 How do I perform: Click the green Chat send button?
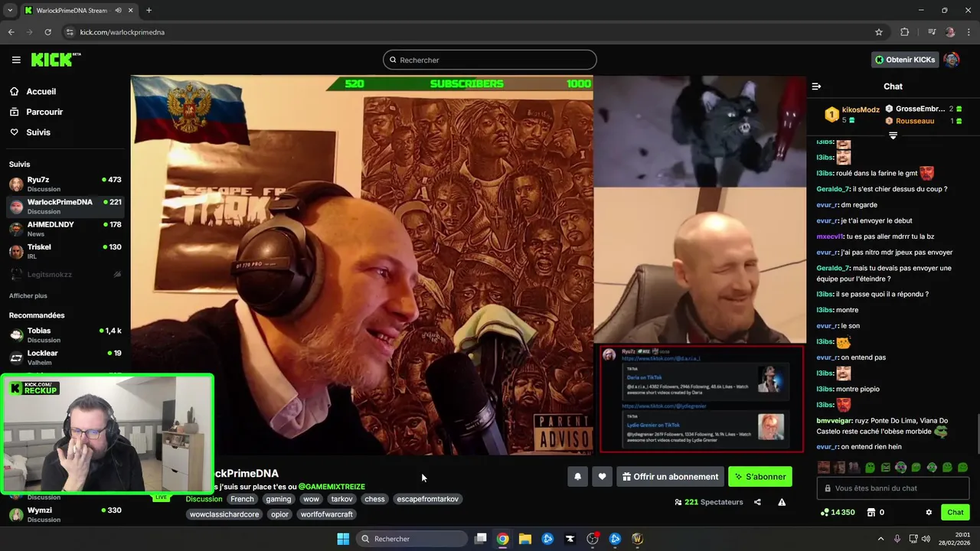click(x=955, y=512)
